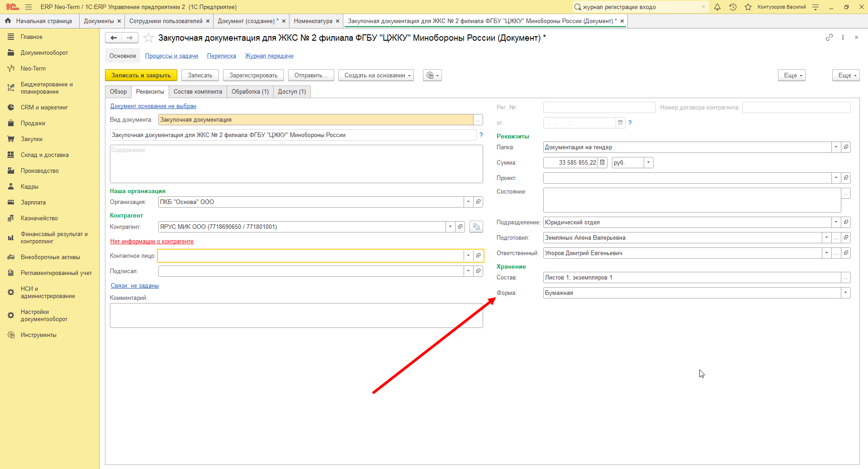Click Нет информации о контрагенте link
Image resolution: width=868 pixels, height=469 pixels.
152,241
